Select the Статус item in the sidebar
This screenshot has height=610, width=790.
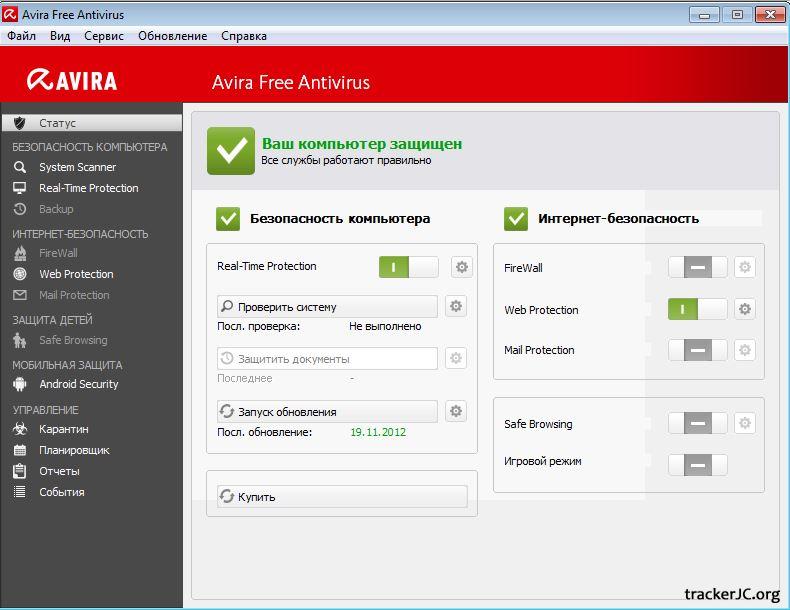tap(57, 123)
